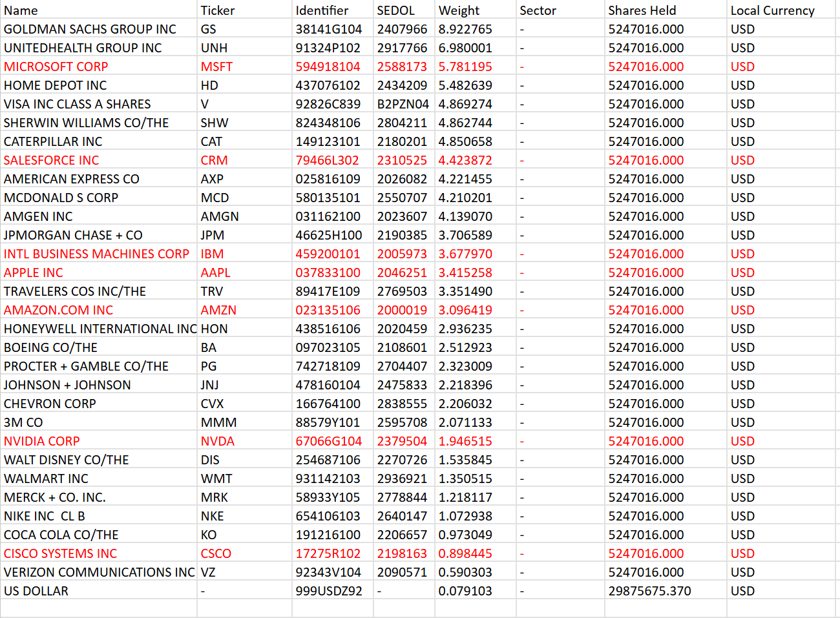This screenshot has width=840, height=618.
Task: Select SEDOL value B2PZN04
Action: (403, 104)
